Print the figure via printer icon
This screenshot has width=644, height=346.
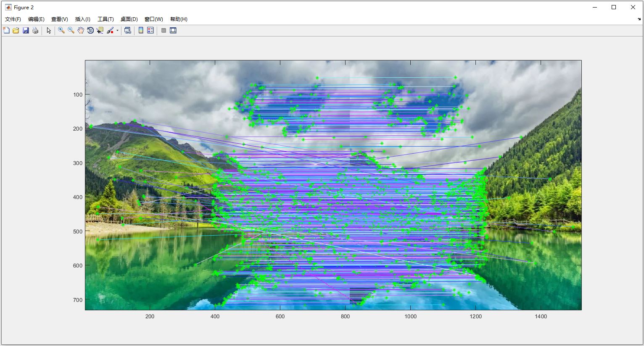click(x=35, y=30)
